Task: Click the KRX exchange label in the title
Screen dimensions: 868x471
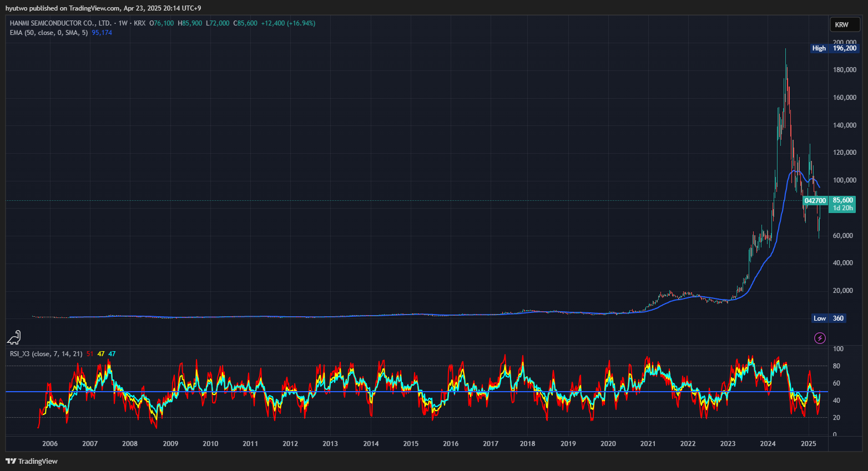Action: tap(140, 23)
